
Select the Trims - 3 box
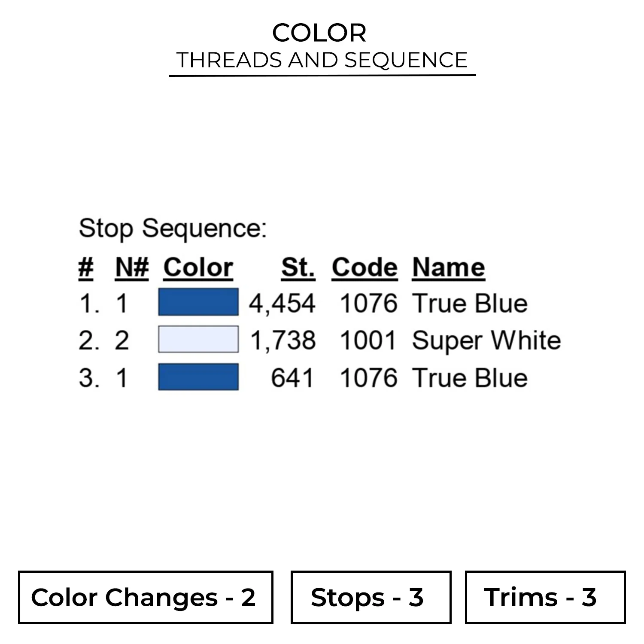pos(545,597)
